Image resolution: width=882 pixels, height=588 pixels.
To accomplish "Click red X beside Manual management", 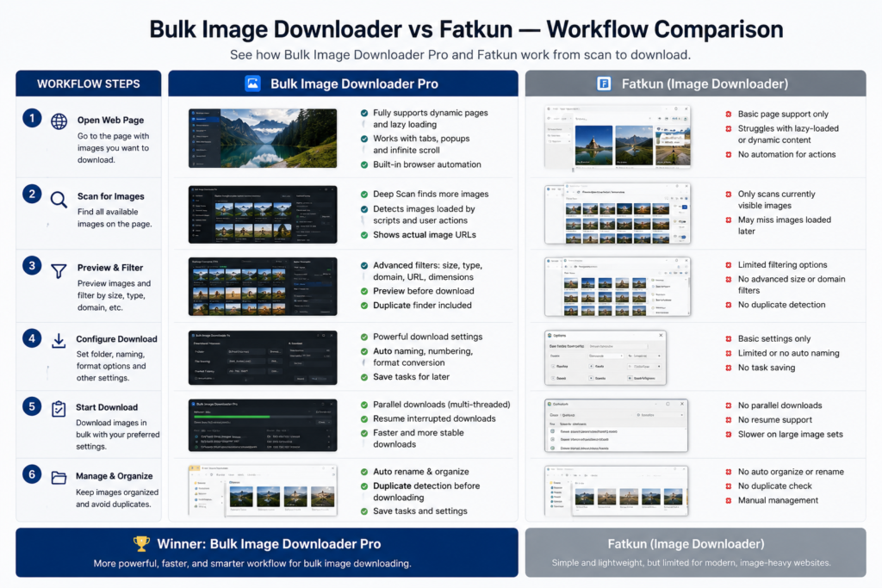I will tap(729, 500).
